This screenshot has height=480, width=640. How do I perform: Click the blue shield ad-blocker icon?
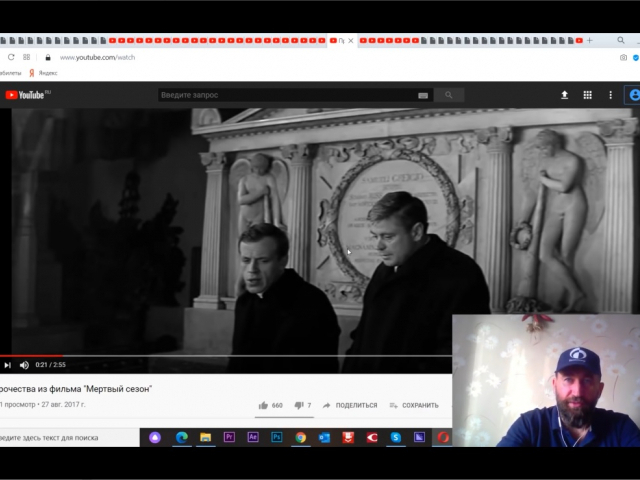click(x=636, y=58)
